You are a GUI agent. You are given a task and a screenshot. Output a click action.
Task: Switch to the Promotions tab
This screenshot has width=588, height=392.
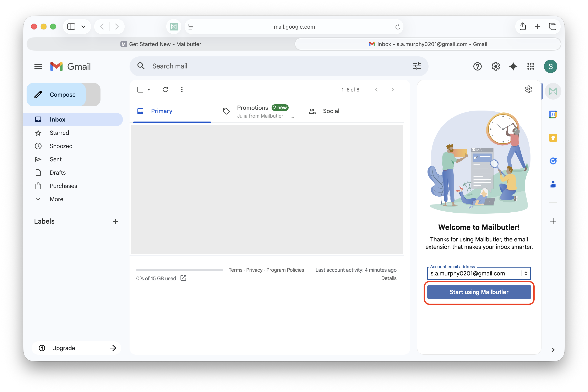[x=258, y=111]
